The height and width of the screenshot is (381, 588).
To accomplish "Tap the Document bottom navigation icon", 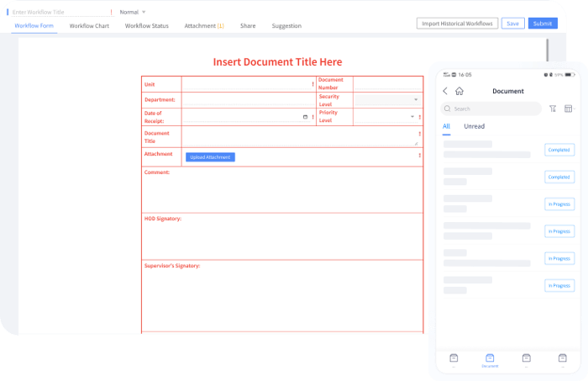I will click(x=490, y=360).
